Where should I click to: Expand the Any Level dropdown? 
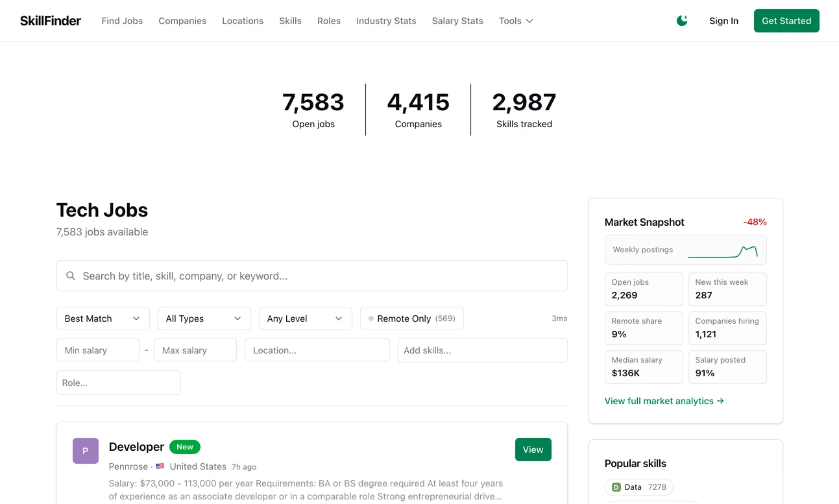click(306, 318)
